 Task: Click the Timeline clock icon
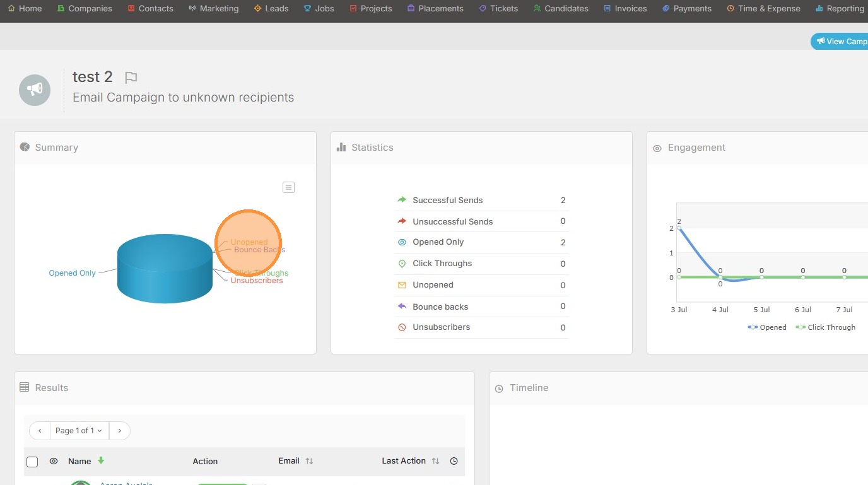(x=499, y=389)
